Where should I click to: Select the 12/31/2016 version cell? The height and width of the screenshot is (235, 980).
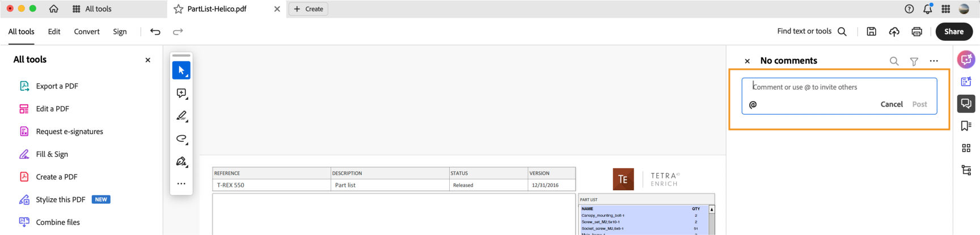[552, 185]
